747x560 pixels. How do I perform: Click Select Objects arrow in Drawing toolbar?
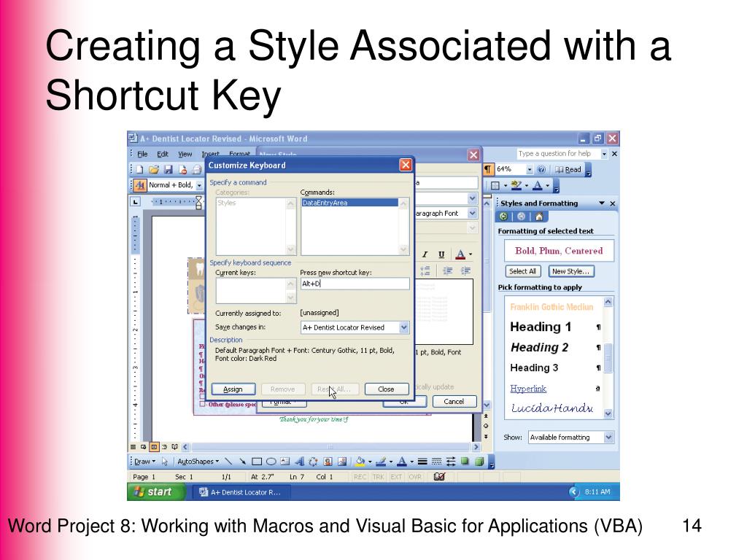point(165,462)
